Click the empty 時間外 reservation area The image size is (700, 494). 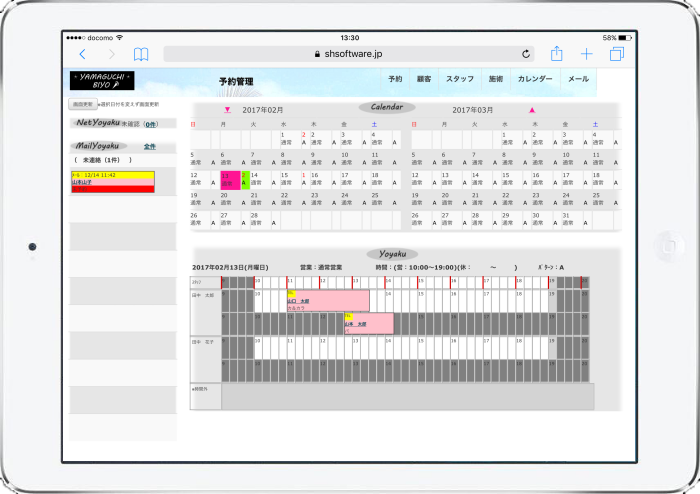click(x=408, y=396)
